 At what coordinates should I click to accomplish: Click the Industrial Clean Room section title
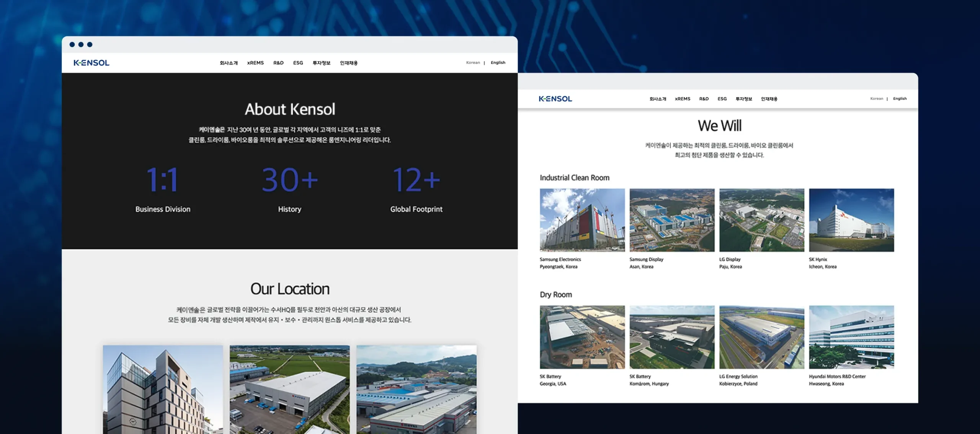tap(574, 178)
